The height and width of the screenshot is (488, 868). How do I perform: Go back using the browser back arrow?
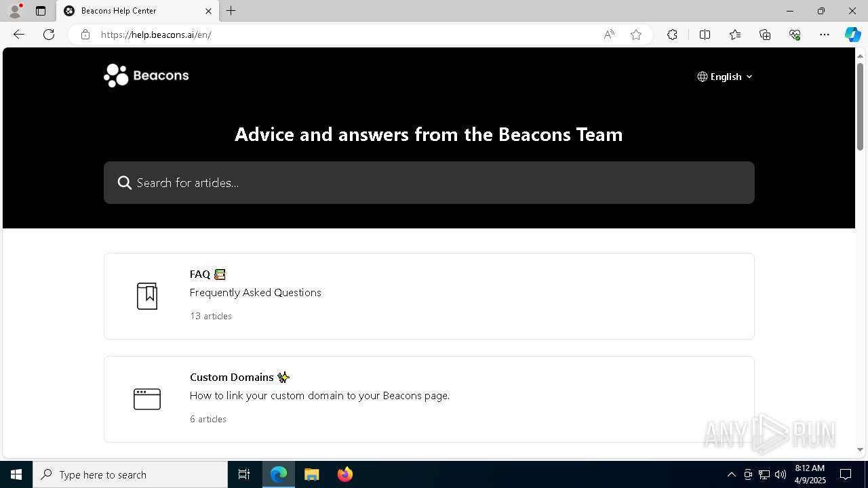[19, 35]
